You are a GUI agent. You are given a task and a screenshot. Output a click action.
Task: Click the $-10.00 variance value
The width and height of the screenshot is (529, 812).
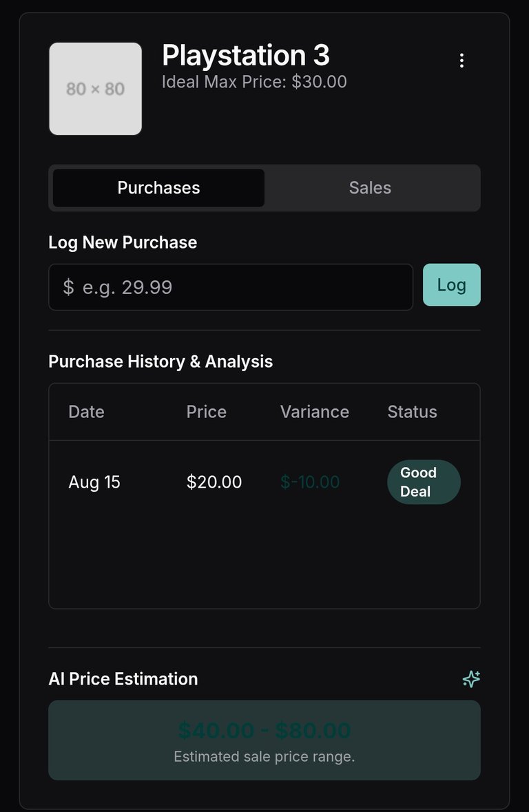310,482
